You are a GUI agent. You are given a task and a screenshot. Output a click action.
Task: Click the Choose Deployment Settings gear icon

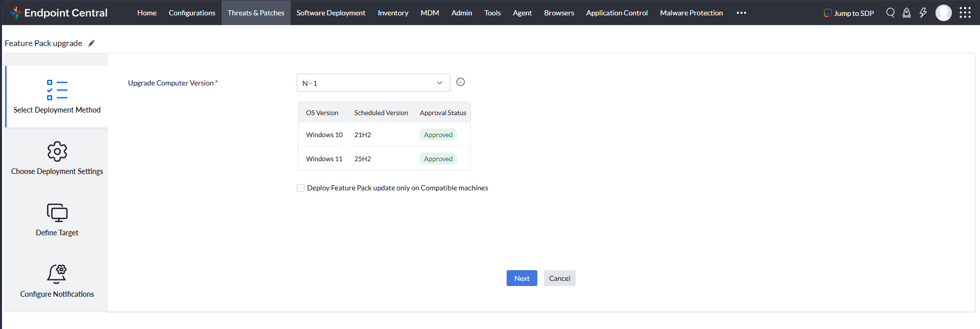click(x=57, y=151)
